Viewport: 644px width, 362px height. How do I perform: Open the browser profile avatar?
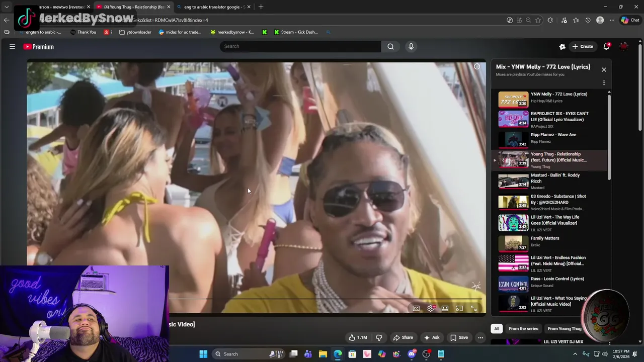tap(600, 20)
